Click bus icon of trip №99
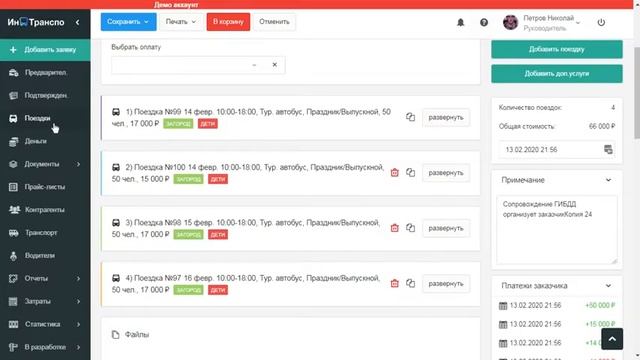640x360 pixels. coord(116,112)
